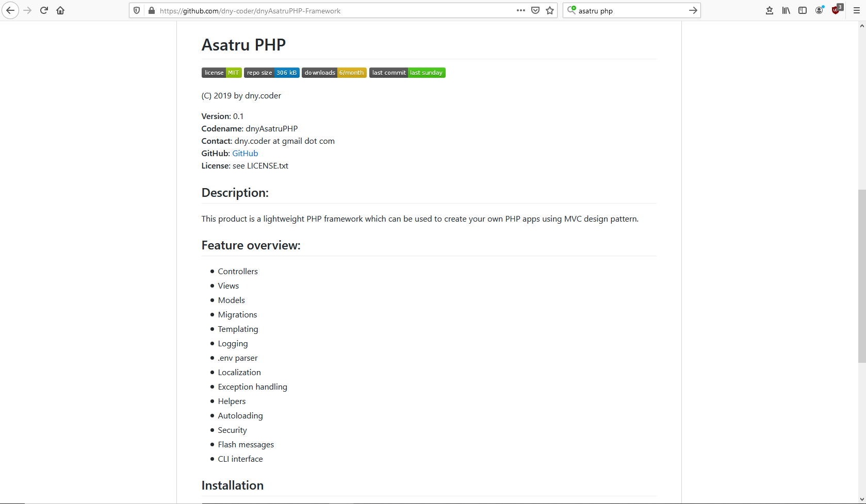Toggle the browser sidebar view
Viewport: 866px width, 504px height.
(x=803, y=10)
